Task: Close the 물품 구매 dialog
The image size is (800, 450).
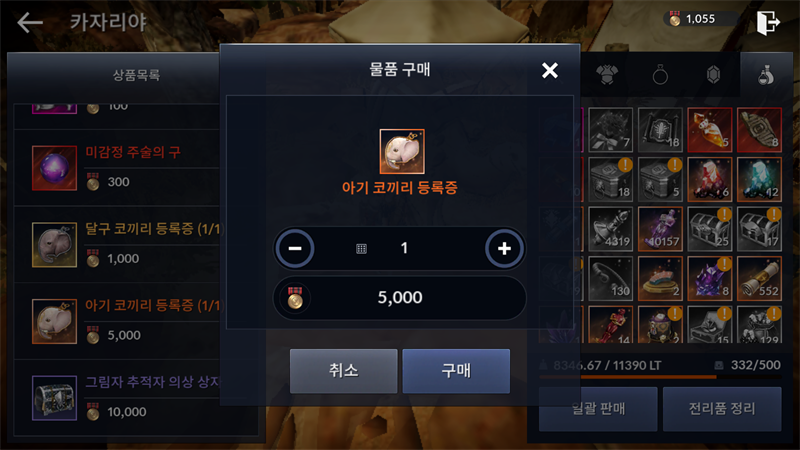Action: coord(549,70)
